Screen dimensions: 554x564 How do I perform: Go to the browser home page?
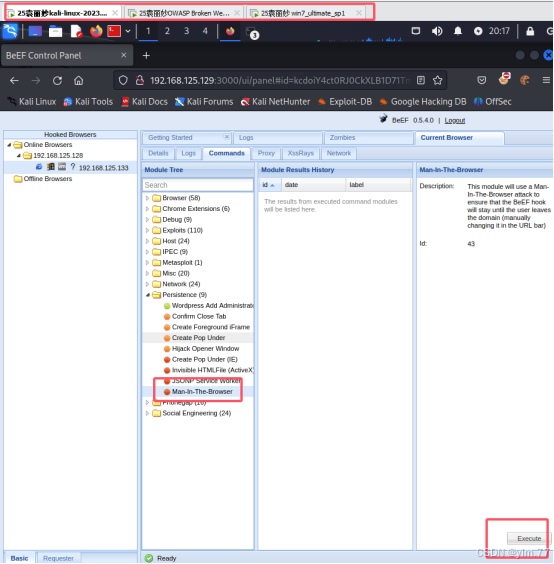coord(78,81)
